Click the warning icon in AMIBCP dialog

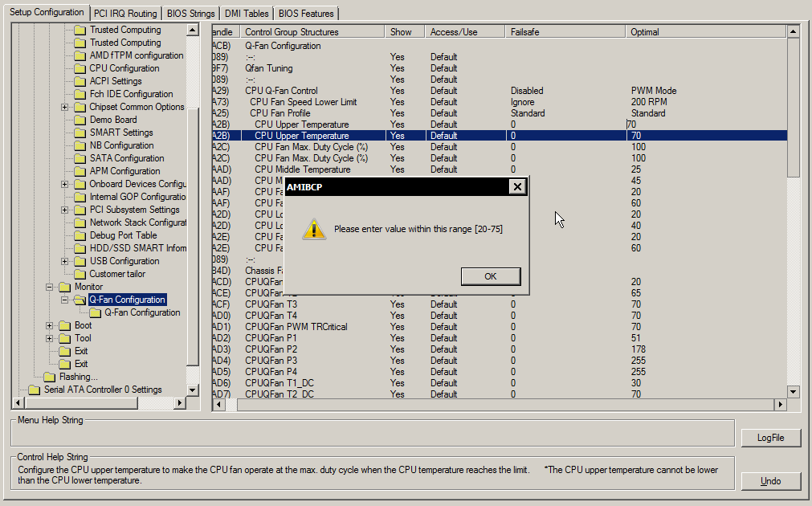point(312,230)
